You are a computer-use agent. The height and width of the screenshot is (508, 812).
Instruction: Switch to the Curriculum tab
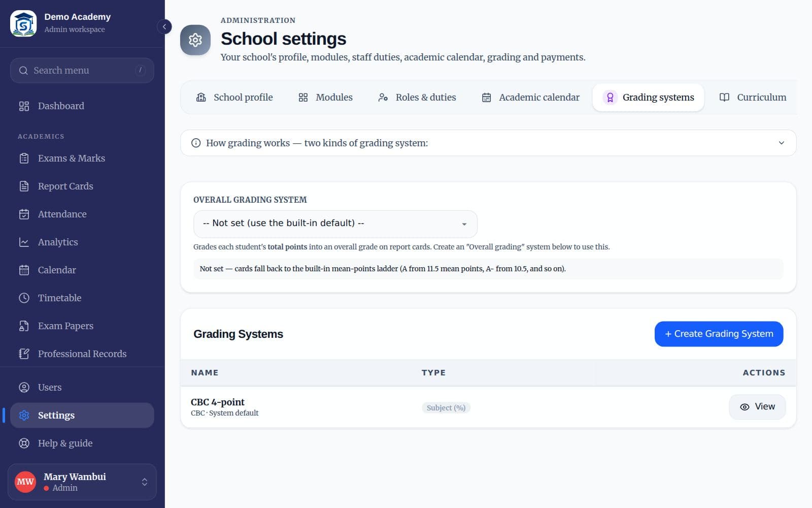[x=753, y=98]
